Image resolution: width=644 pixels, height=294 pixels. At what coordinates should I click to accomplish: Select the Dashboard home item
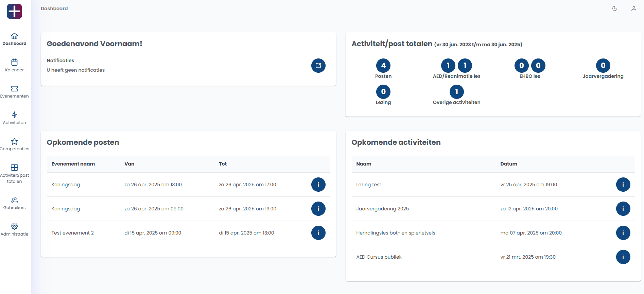[x=14, y=39]
